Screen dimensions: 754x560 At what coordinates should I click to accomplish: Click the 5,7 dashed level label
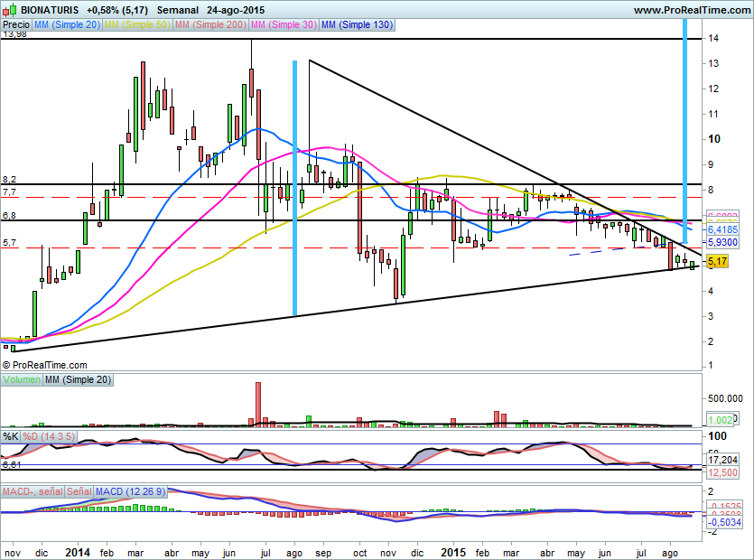[x=9, y=243]
